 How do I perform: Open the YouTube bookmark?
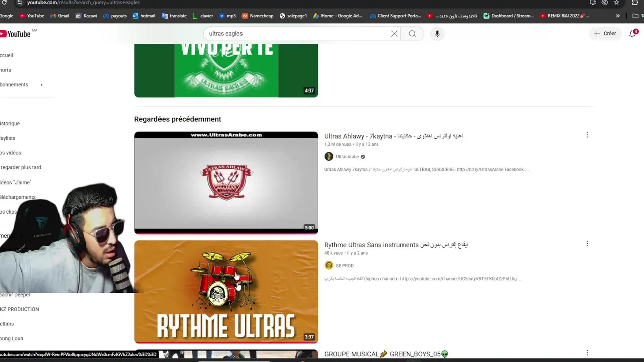click(32, 16)
